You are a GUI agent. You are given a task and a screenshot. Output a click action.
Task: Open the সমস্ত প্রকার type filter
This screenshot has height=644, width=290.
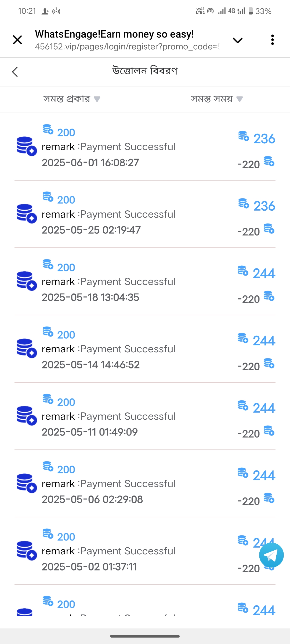(x=72, y=99)
